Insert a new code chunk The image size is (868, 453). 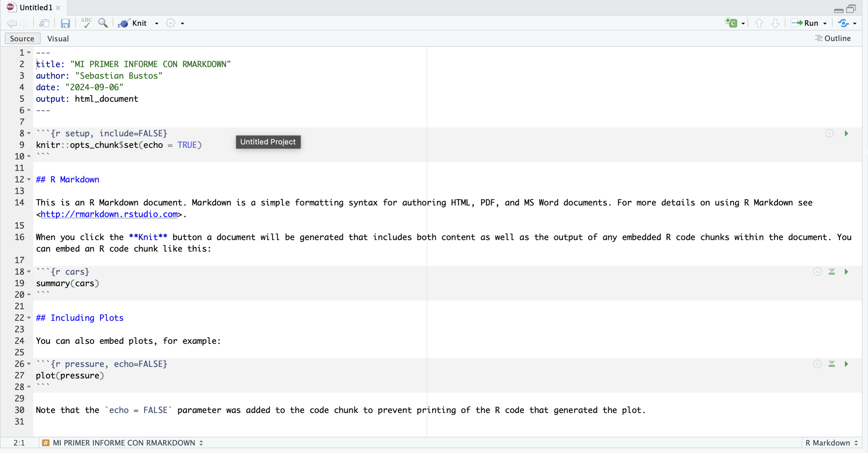tap(731, 23)
